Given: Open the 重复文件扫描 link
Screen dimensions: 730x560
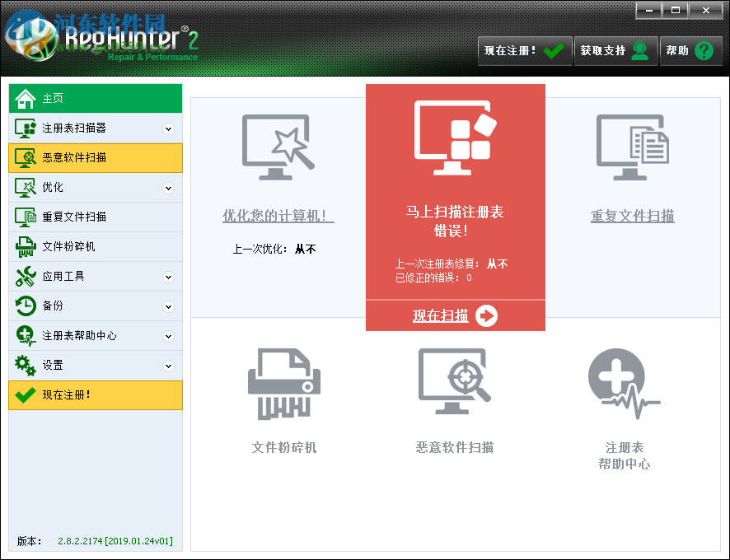Looking at the screenshot, I should (632, 215).
